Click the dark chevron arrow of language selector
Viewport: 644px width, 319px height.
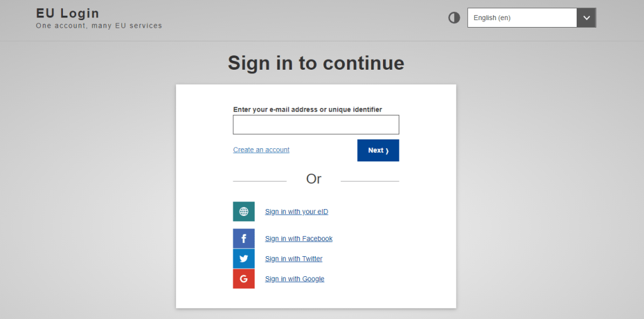point(587,18)
